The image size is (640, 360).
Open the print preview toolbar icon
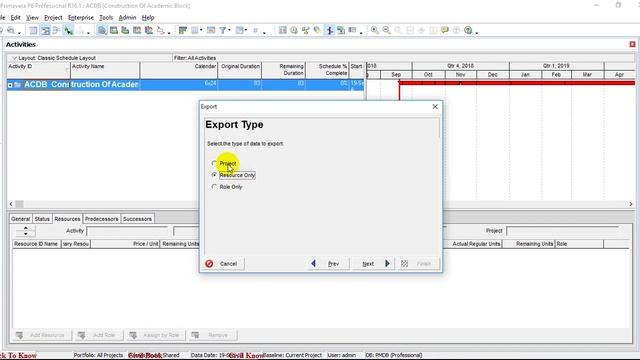pyautogui.click(x=11, y=30)
